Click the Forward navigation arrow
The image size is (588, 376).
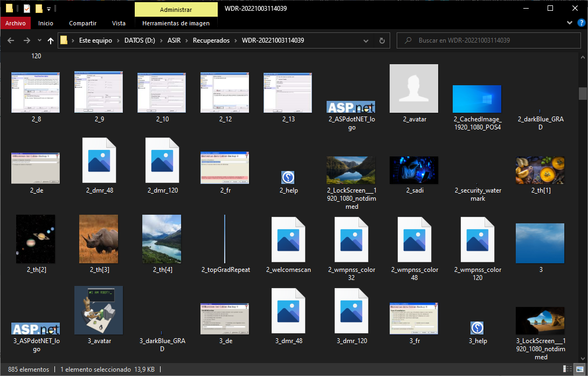click(26, 40)
